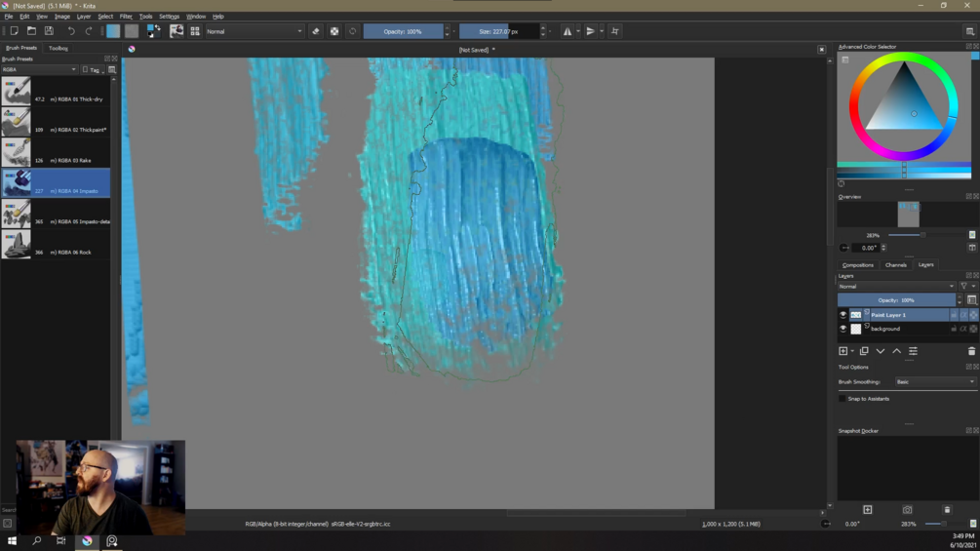
Task: Open workspace chooser icon
Action: pyautogui.click(x=970, y=31)
